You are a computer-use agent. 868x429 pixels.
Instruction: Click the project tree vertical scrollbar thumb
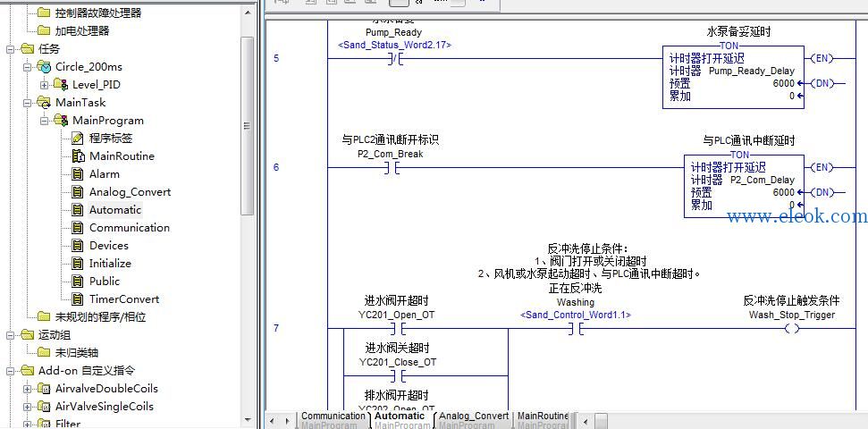248,126
